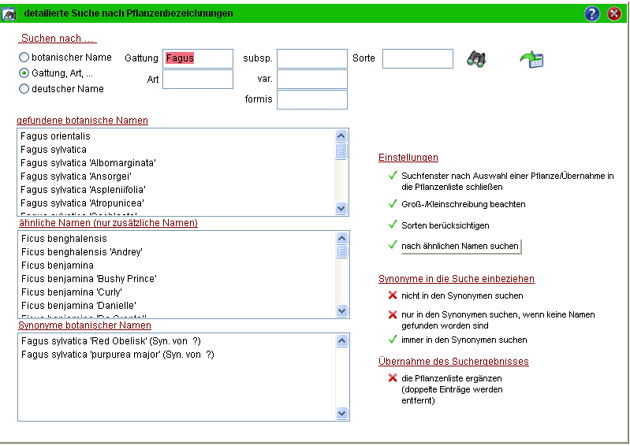The height and width of the screenshot is (446, 630).
Task: Click the green arrow transfer-to-list icon
Action: [x=532, y=59]
